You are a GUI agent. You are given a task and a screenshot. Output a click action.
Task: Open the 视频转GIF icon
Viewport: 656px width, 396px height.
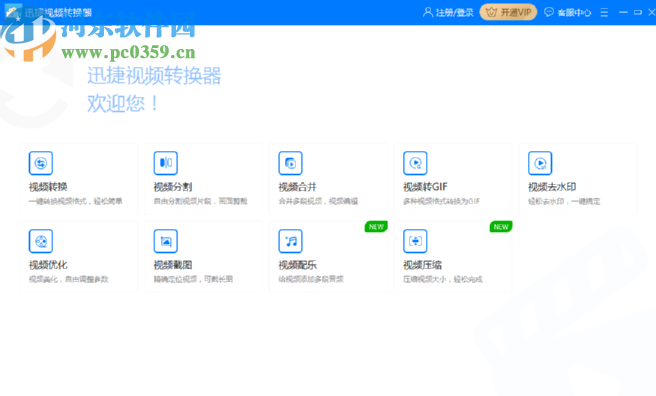415,163
